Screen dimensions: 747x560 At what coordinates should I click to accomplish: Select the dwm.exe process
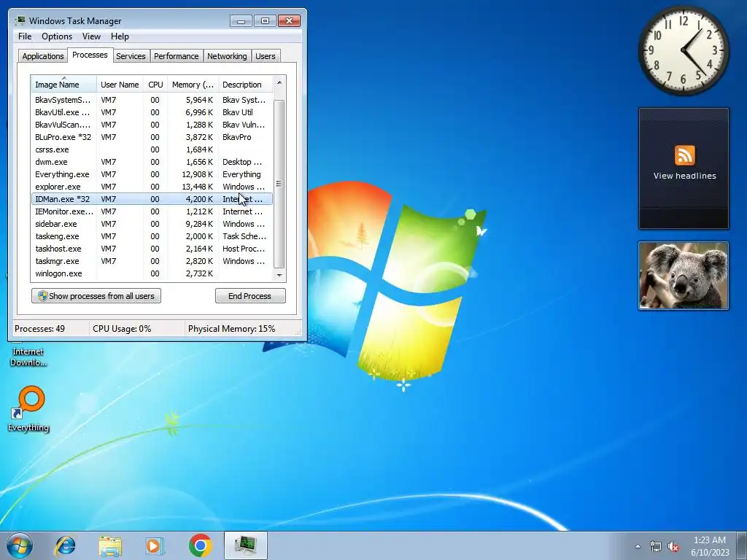pyautogui.click(x=152, y=162)
